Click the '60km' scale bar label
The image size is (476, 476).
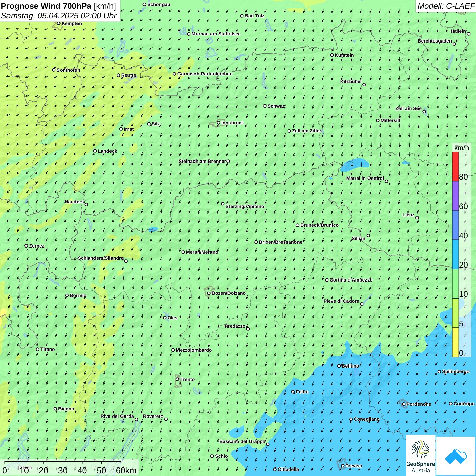click(126, 470)
